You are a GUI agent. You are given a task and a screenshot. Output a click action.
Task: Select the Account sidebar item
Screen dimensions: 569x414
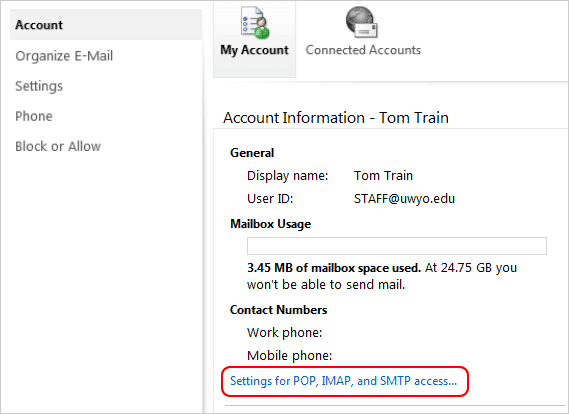pyautogui.click(x=106, y=25)
